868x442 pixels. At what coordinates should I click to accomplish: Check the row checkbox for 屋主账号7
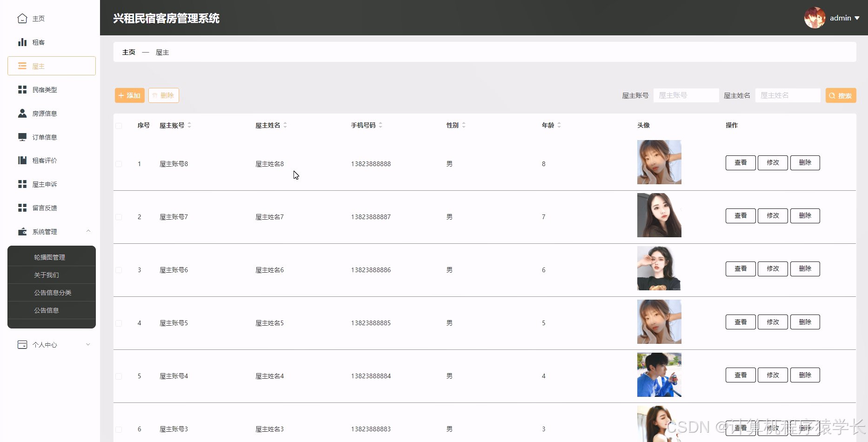119,217
